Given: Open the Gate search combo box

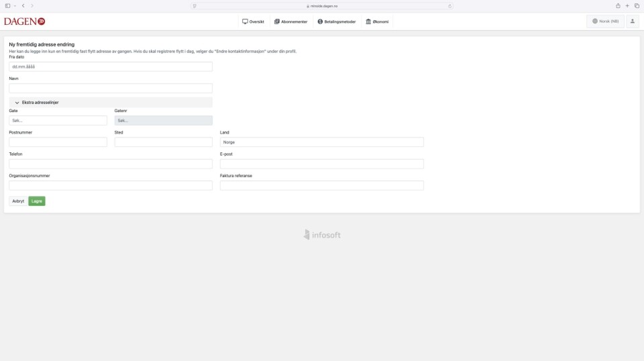Looking at the screenshot, I should (58, 121).
